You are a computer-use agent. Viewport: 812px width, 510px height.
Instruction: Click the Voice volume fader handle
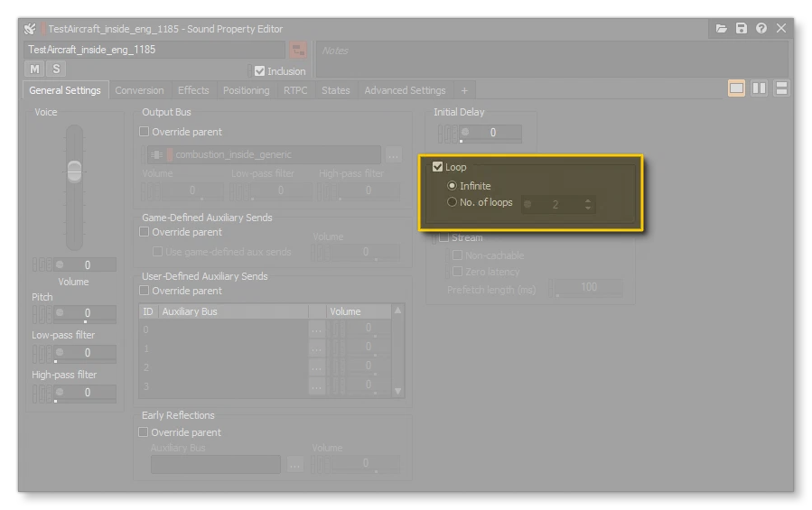click(x=75, y=172)
